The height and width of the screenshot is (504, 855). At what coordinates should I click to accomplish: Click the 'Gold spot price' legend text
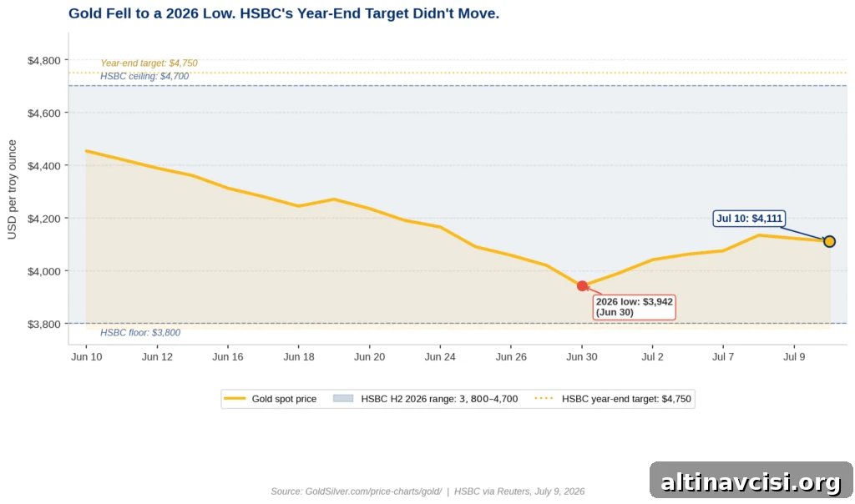click(284, 399)
